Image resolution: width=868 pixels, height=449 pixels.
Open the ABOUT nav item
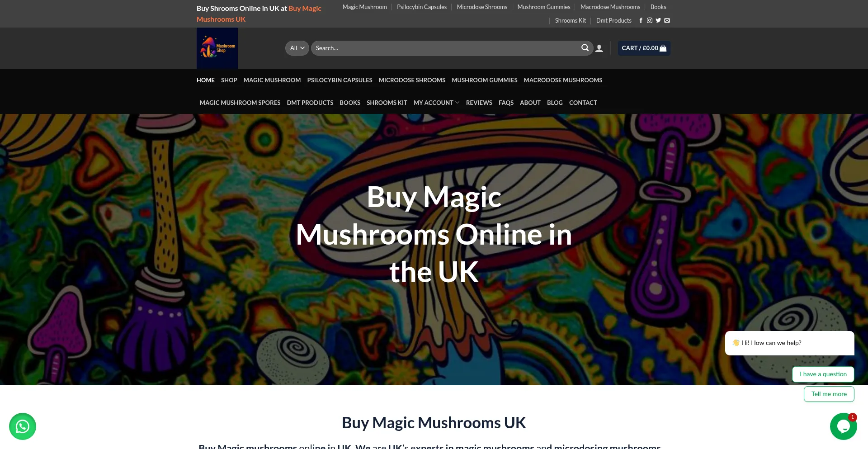click(x=530, y=103)
